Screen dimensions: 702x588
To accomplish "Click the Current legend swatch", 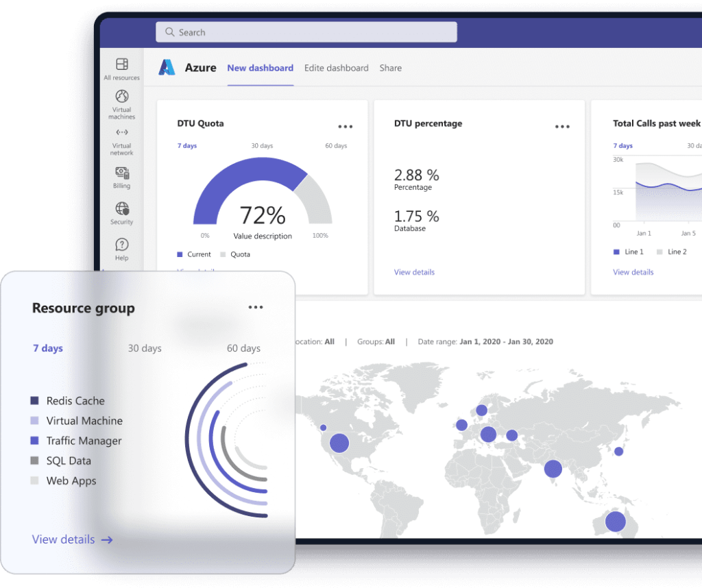I will (180, 255).
